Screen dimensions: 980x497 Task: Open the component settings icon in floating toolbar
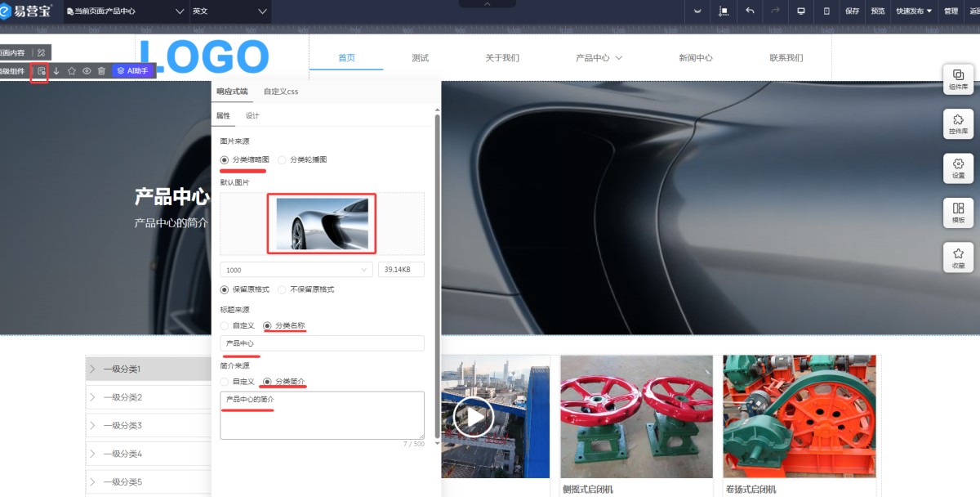pyautogui.click(x=40, y=71)
